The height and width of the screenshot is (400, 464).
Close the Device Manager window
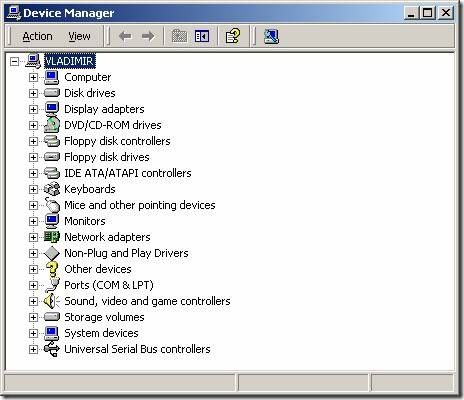pos(446,13)
